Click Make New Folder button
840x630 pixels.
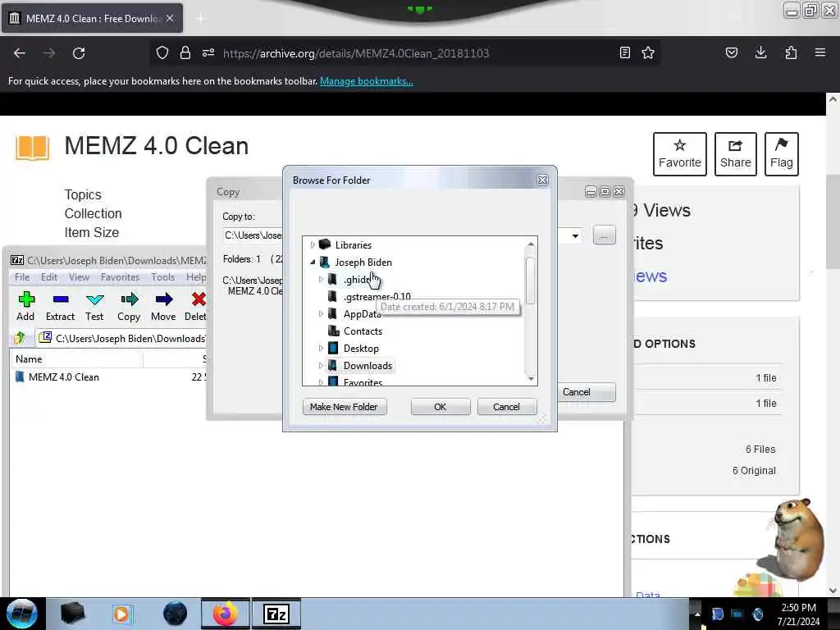coord(344,407)
